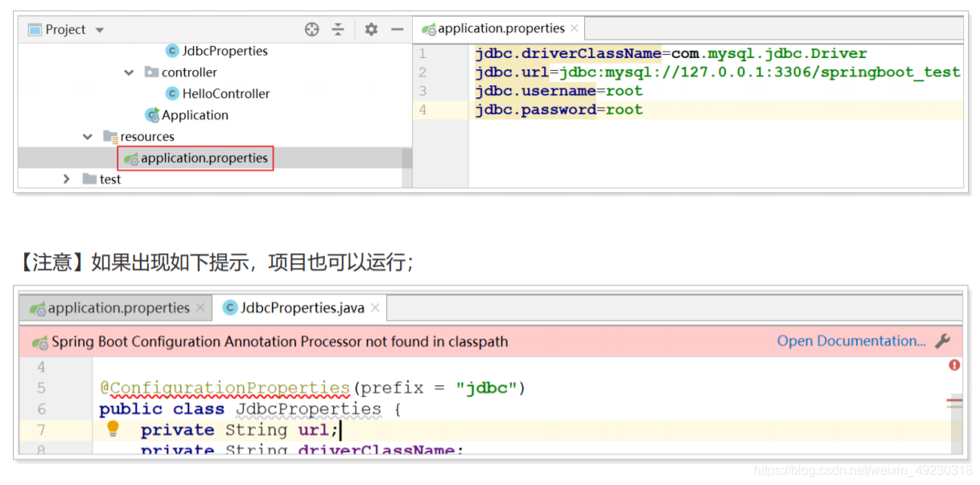Click the Application run class icon
This screenshot has height=485, width=980.
tap(152, 115)
